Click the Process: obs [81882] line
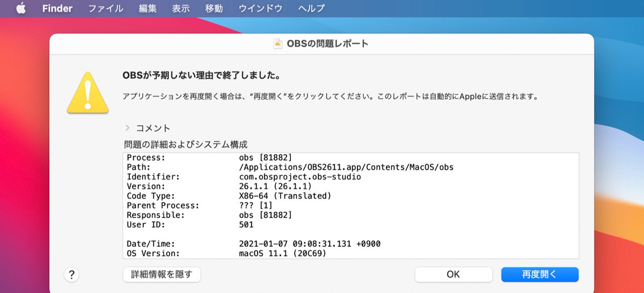The image size is (644, 293). (209, 157)
